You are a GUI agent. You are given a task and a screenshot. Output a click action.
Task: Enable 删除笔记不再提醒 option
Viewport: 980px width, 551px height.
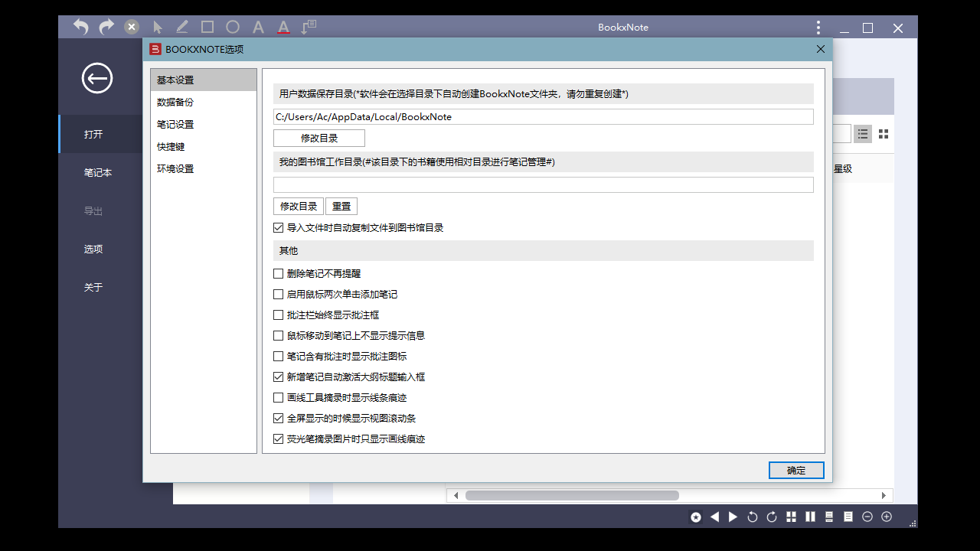coord(279,273)
